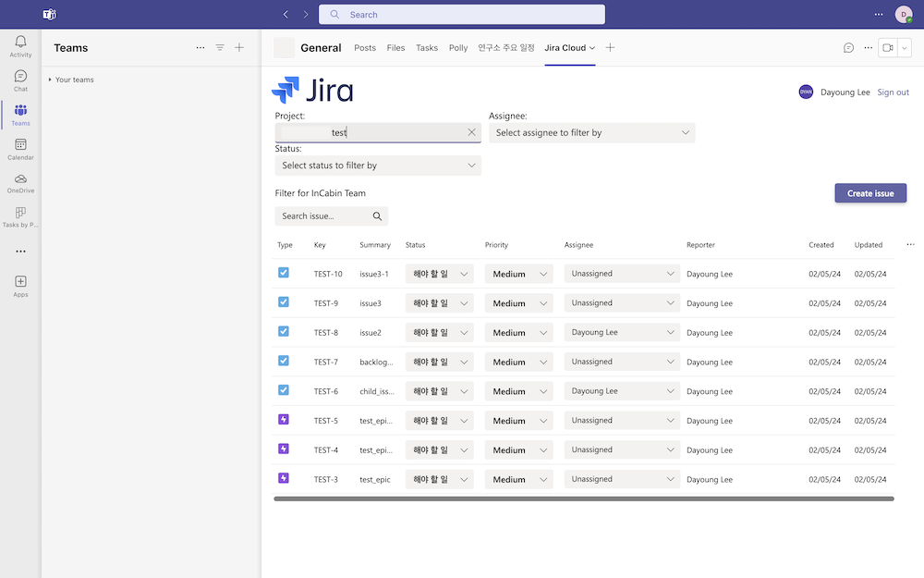
Task: Open more channel options ellipsis
Action: [868, 48]
